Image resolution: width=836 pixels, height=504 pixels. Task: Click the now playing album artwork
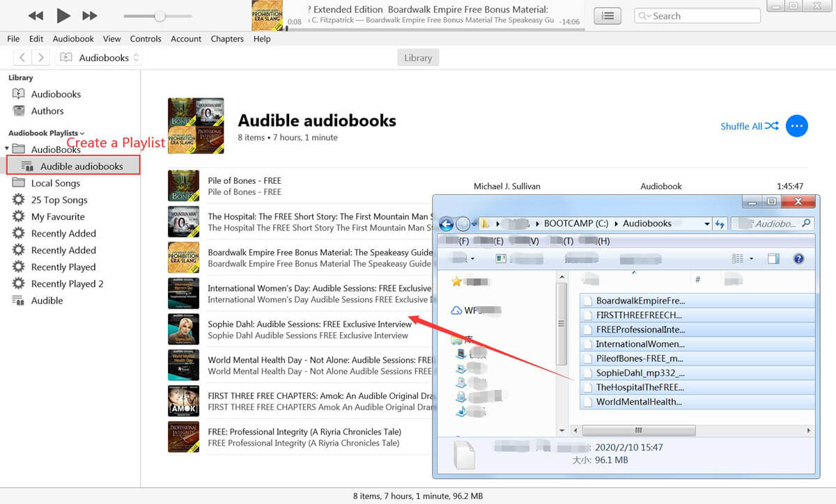tap(268, 15)
